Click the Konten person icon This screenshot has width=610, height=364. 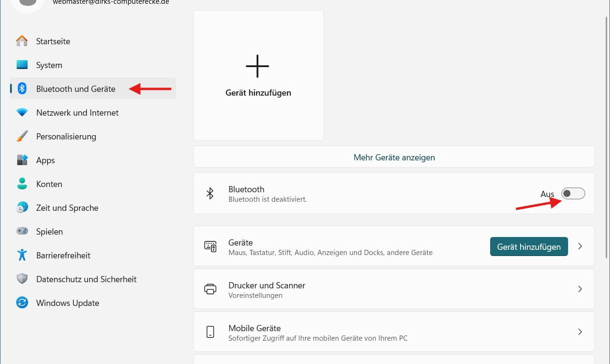coord(22,184)
